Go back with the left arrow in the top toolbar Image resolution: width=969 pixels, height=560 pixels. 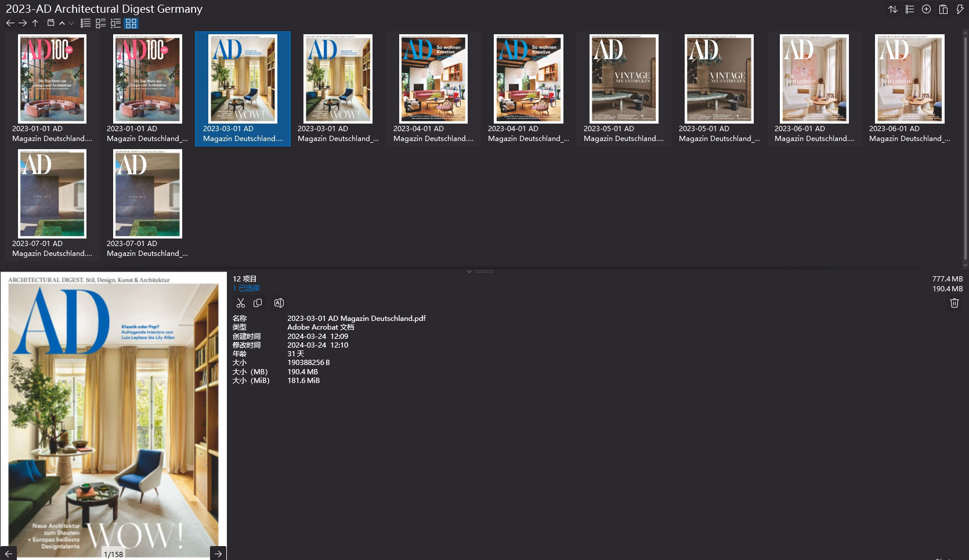pos(10,23)
